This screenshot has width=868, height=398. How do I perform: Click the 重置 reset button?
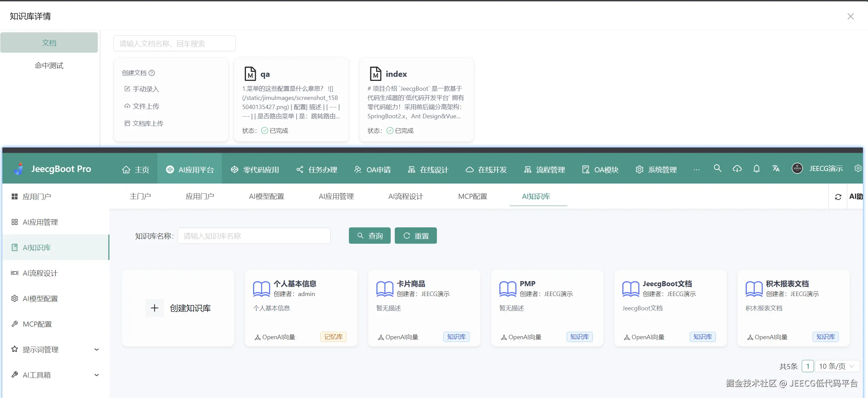415,236
